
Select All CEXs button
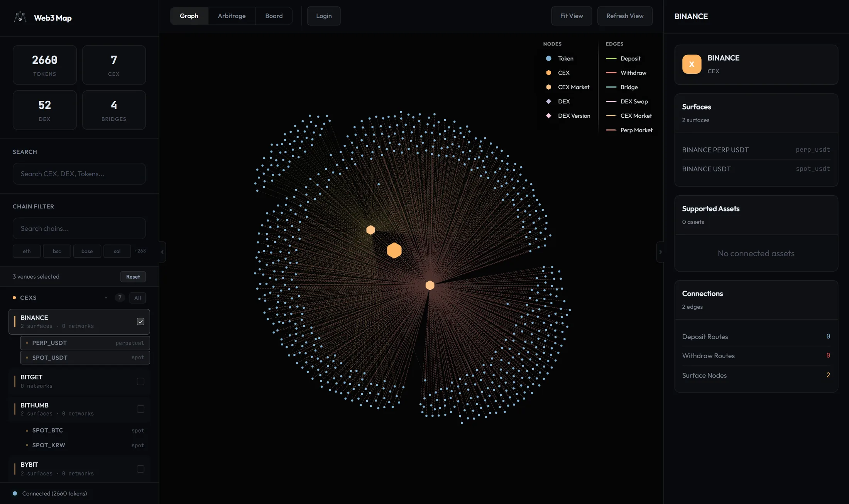pyautogui.click(x=138, y=298)
